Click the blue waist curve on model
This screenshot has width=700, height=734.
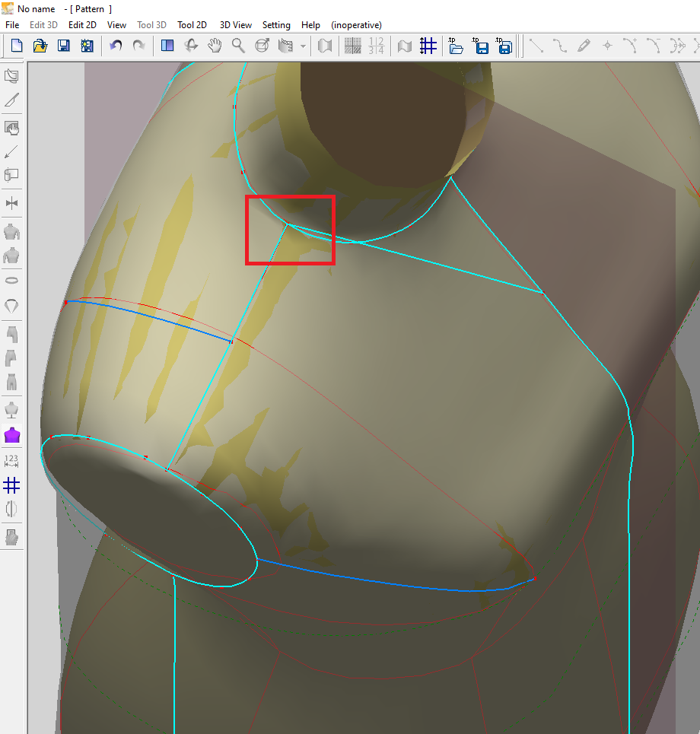pyautogui.click(x=396, y=579)
